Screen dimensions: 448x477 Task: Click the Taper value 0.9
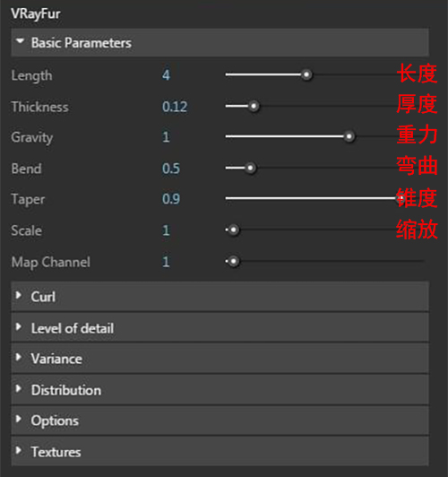[171, 199]
